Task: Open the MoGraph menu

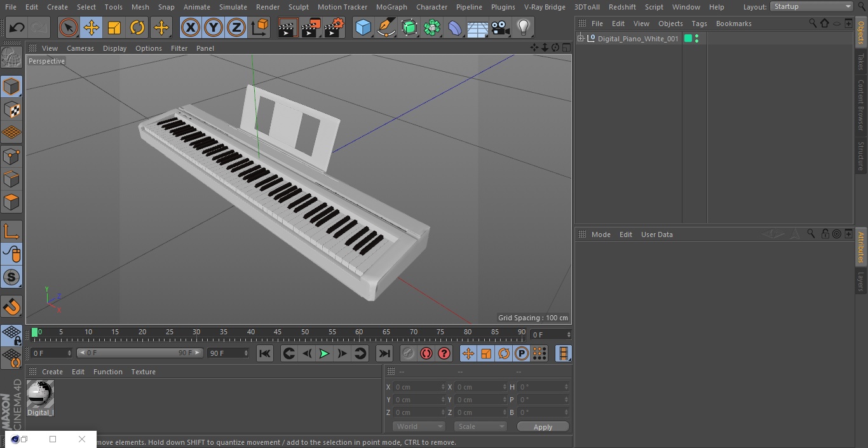Action: click(391, 7)
